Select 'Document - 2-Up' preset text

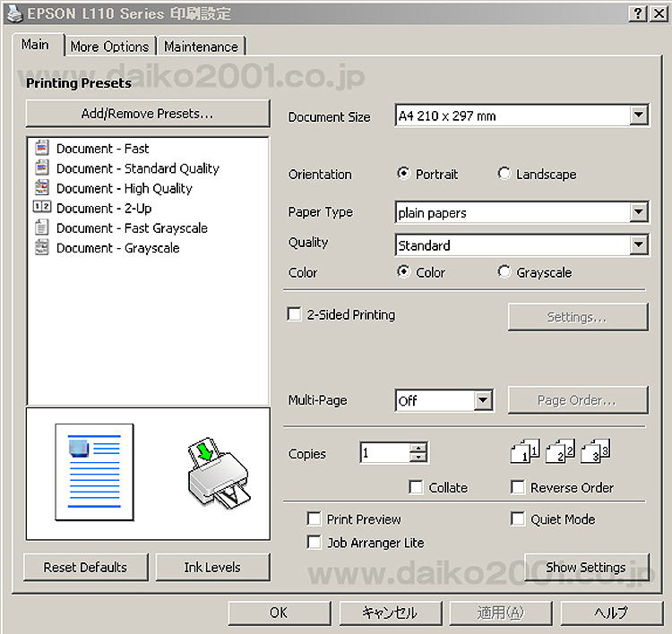pos(104,208)
